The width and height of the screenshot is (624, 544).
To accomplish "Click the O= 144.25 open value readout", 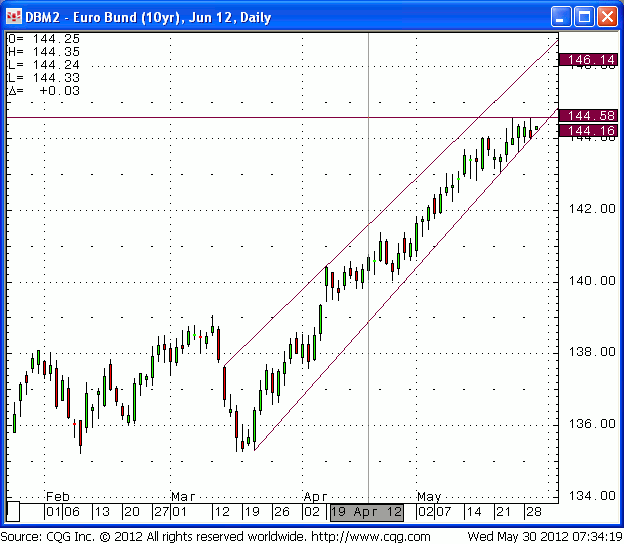I will click(44, 38).
